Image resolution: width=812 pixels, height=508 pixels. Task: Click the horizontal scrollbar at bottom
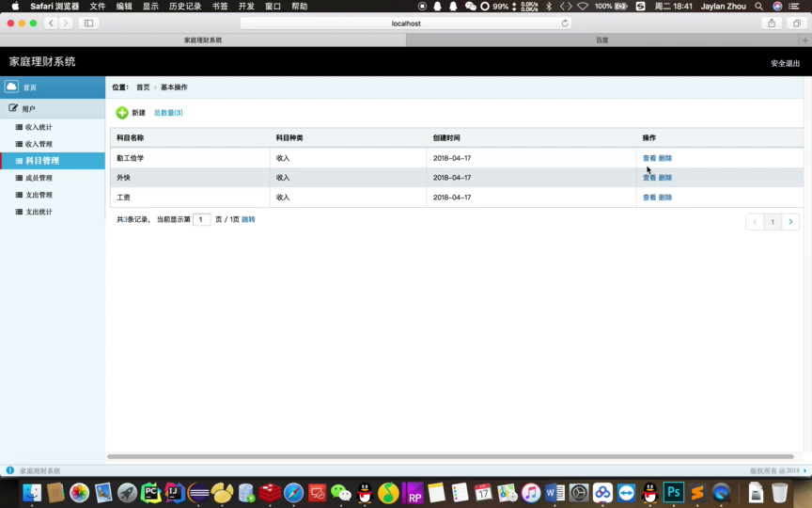(x=450, y=456)
